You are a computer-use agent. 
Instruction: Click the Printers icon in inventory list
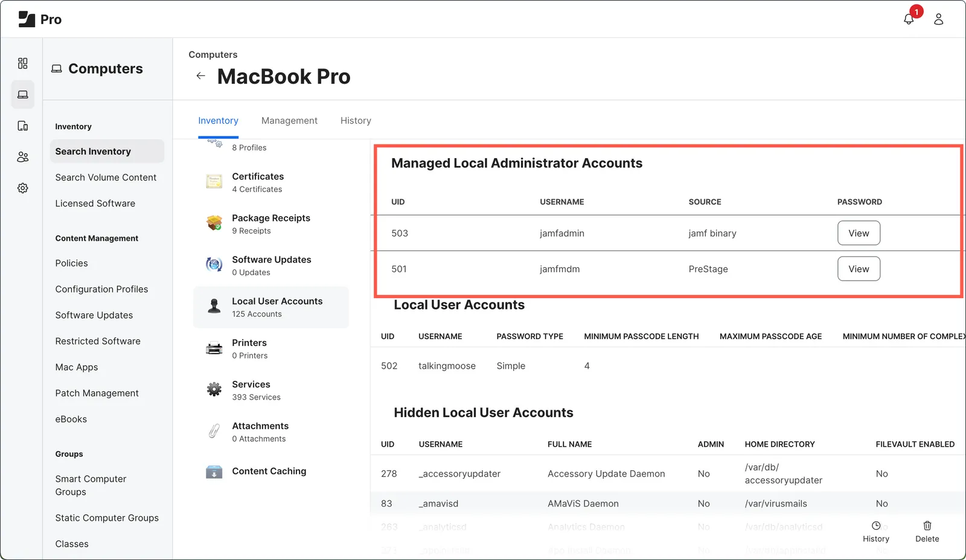213,348
